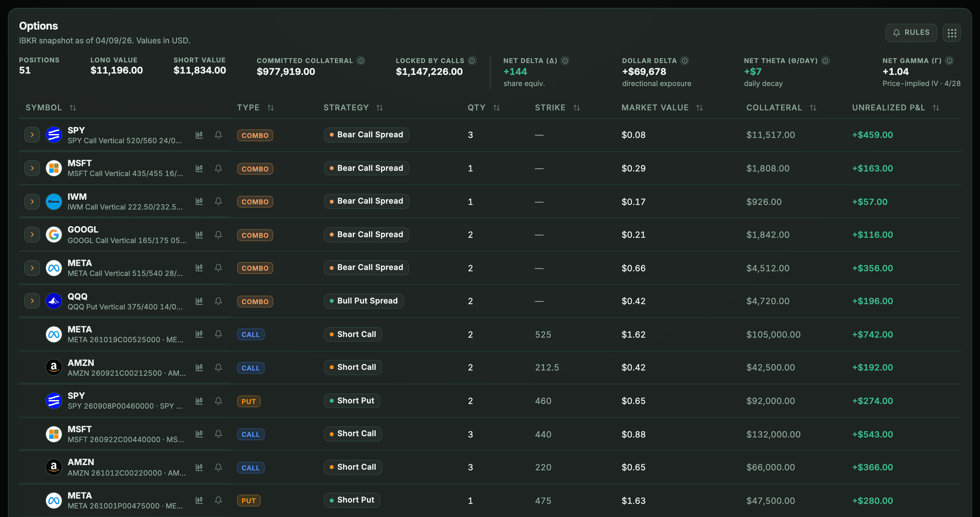The height and width of the screenshot is (517, 980).
Task: Select the Bull Put Spread strategy tag
Action: point(364,301)
